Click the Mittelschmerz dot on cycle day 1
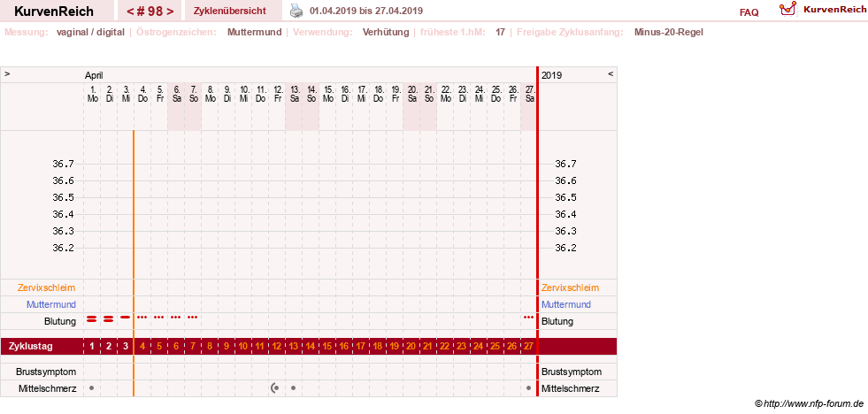 point(91,388)
